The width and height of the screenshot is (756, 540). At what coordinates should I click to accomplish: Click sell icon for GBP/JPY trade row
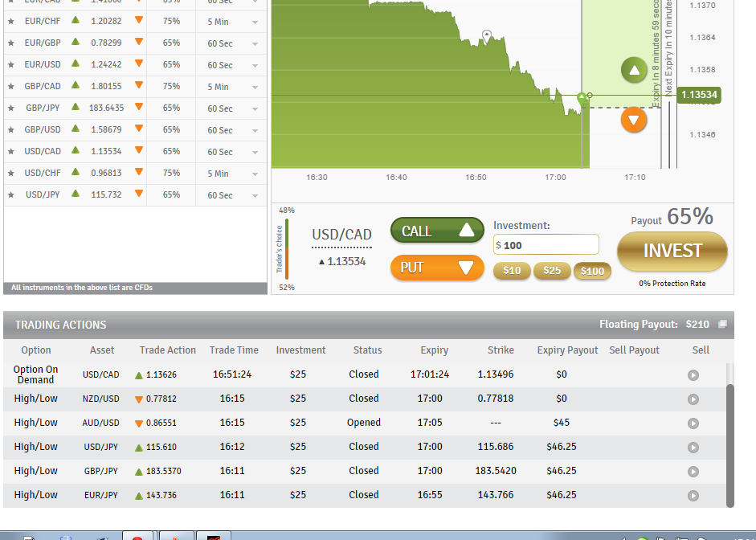(693, 472)
